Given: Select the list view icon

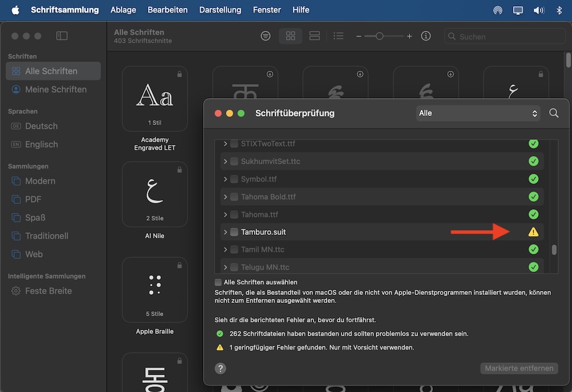Looking at the screenshot, I should tap(339, 36).
